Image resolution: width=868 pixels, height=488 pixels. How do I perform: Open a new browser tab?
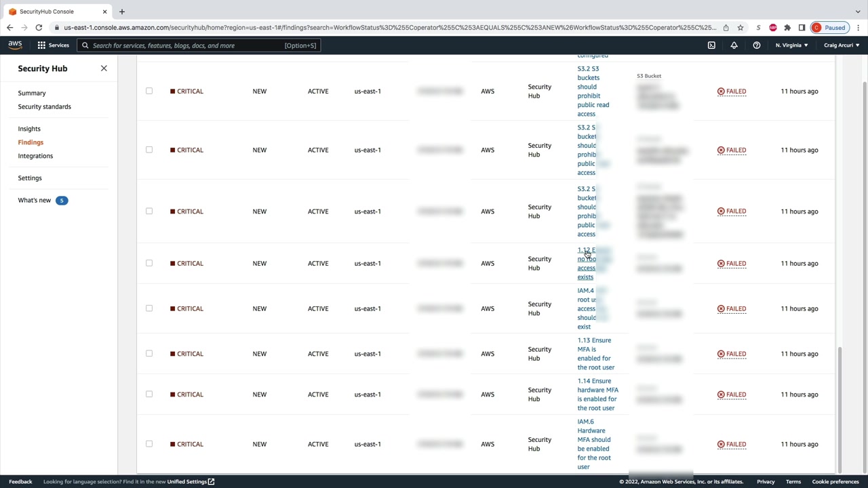(122, 12)
